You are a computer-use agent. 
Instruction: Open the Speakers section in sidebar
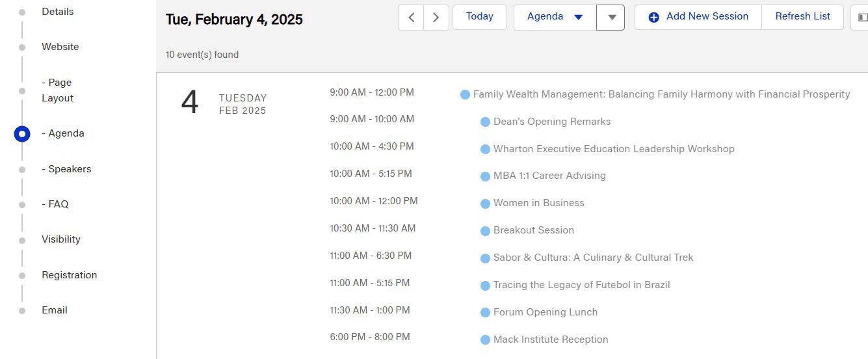[x=66, y=169]
